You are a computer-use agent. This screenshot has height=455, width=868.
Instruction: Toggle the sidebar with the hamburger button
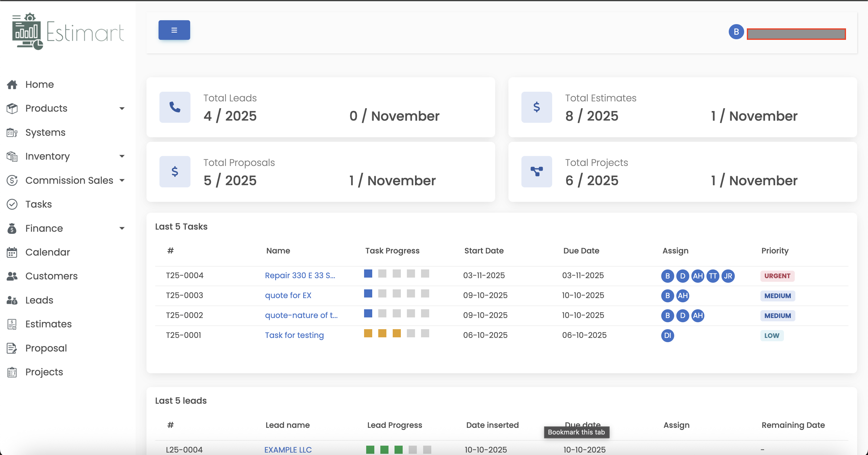pos(174,30)
